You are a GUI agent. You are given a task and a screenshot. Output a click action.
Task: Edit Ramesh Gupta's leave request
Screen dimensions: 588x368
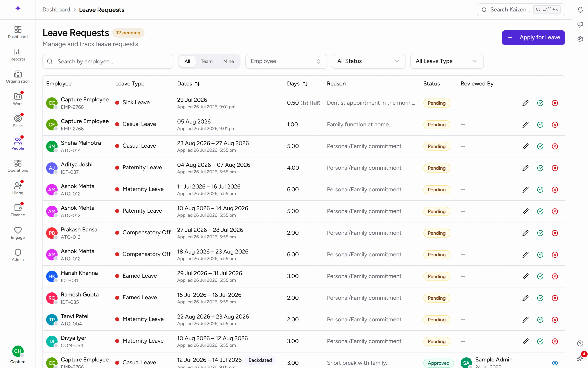tap(525, 298)
